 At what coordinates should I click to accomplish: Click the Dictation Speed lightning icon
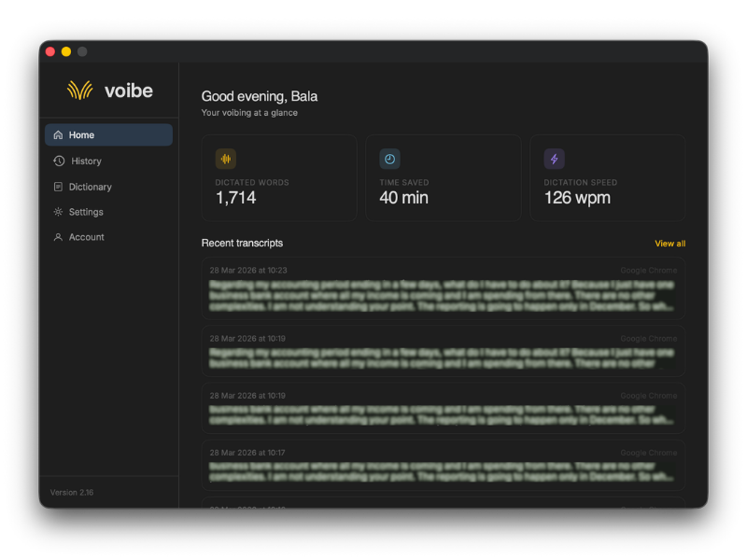click(554, 159)
